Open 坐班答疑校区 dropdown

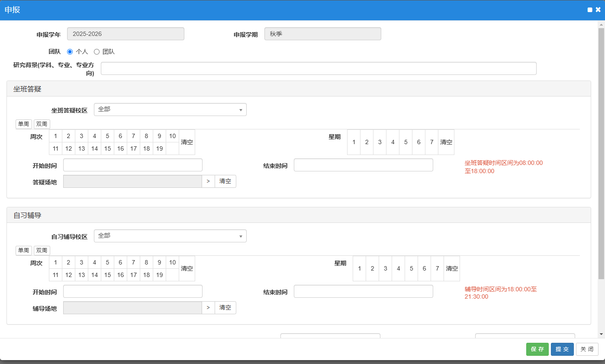[x=170, y=110]
